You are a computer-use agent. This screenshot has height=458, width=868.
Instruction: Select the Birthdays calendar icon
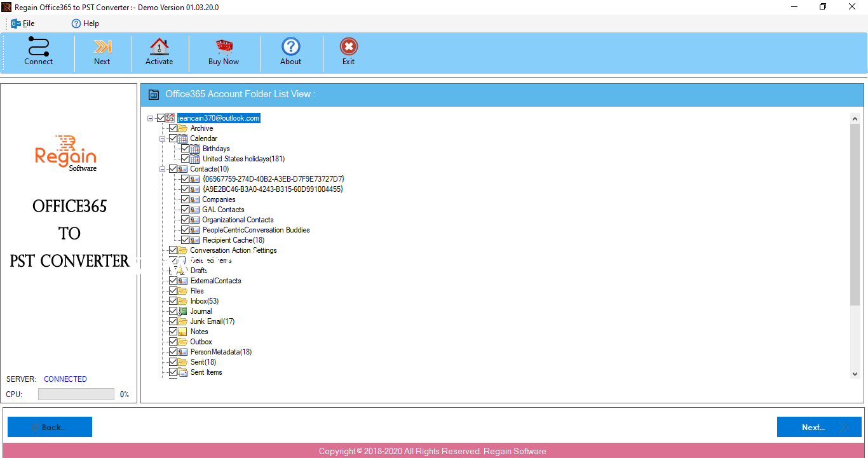click(195, 149)
